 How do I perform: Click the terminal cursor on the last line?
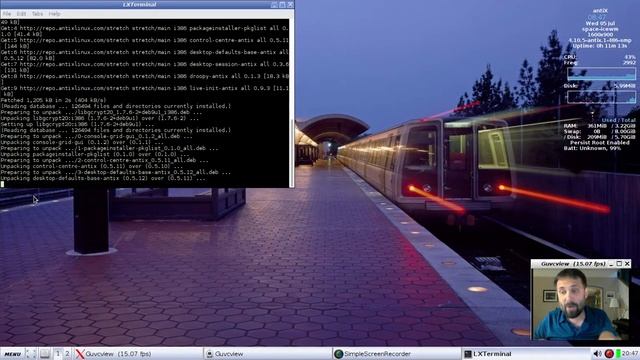2,184
